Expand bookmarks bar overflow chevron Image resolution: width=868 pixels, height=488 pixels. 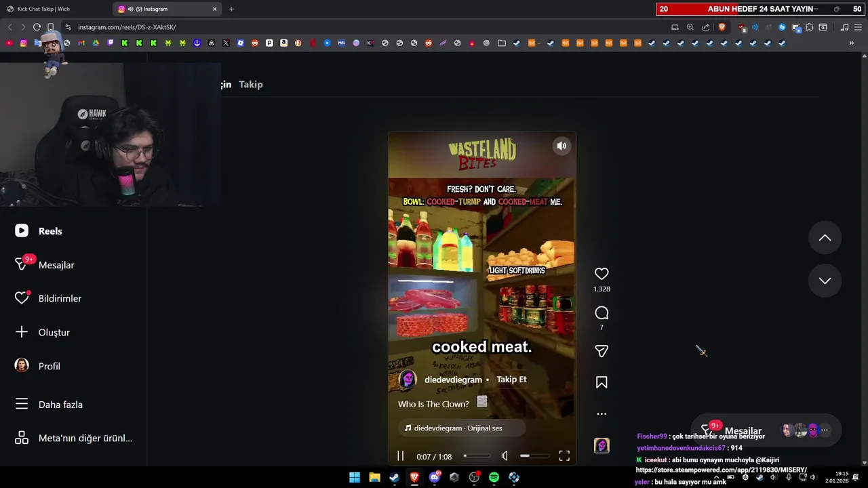851,43
